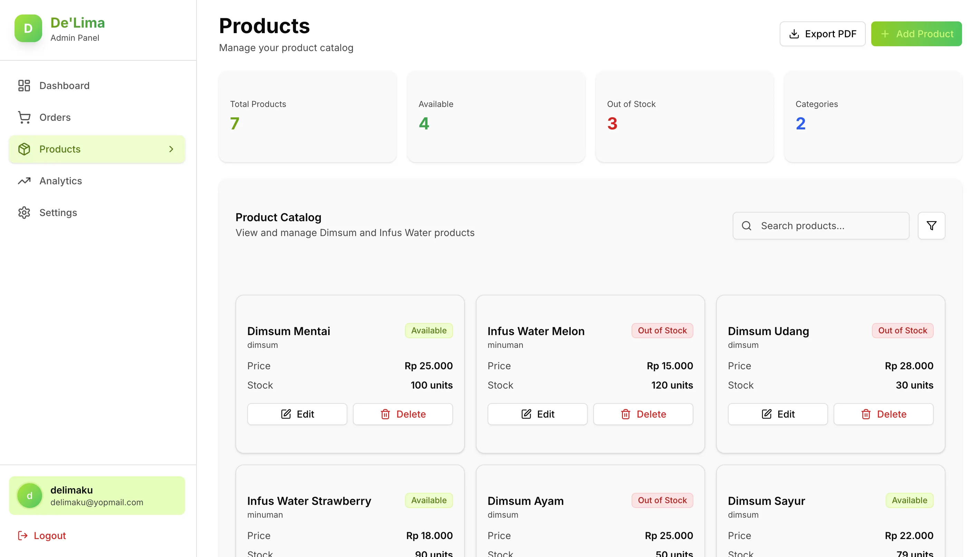Edit the Dimsum Mentai product

tap(297, 414)
